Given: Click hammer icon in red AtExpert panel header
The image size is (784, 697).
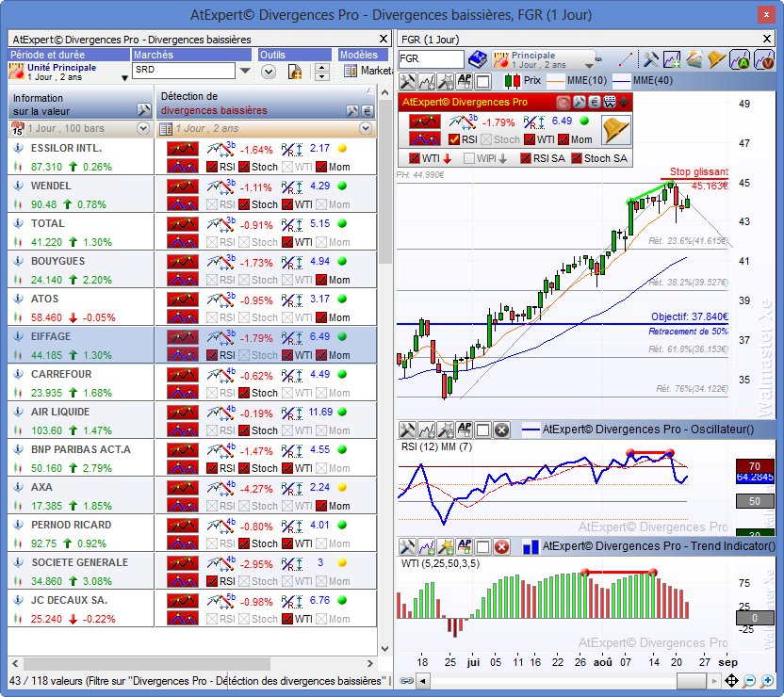Looking at the screenshot, I should coord(579,103).
